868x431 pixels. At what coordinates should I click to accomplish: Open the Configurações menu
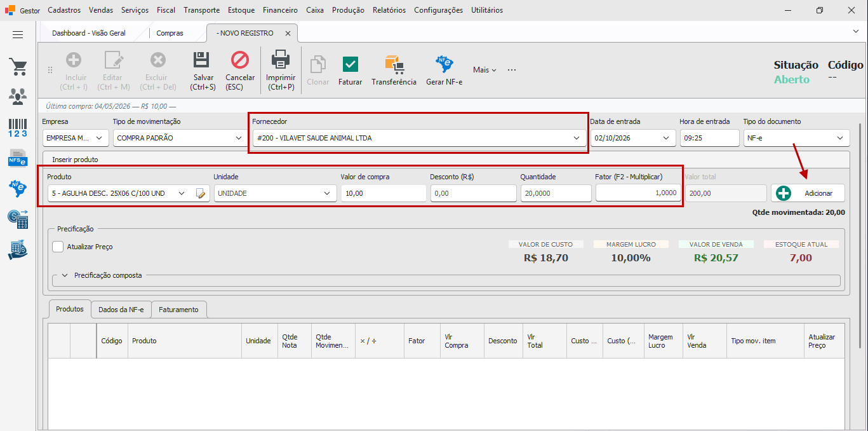[x=438, y=10]
